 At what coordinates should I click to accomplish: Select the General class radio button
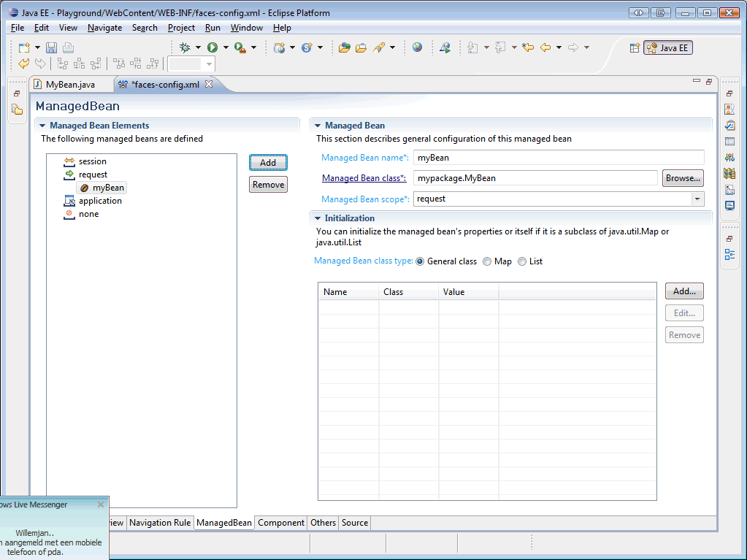click(420, 261)
